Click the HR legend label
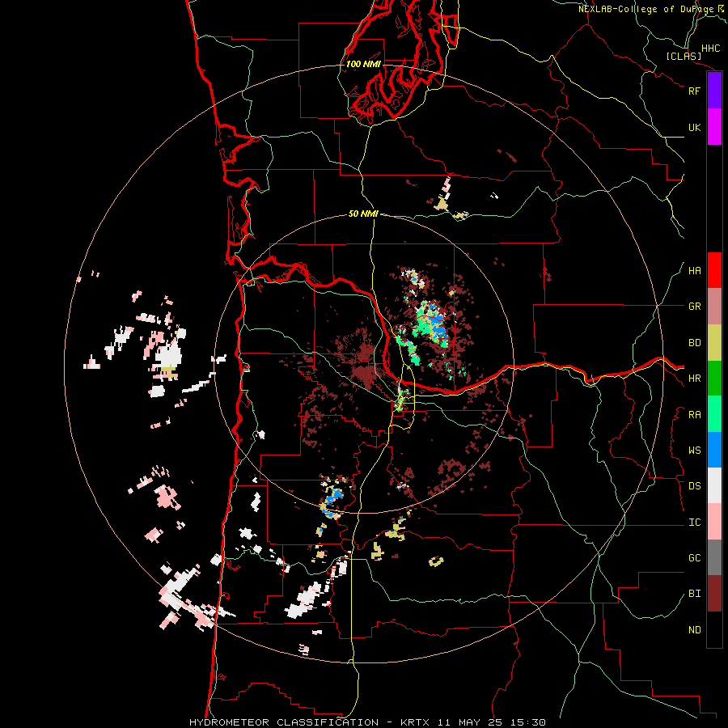This screenshot has width=728, height=728. [x=694, y=379]
